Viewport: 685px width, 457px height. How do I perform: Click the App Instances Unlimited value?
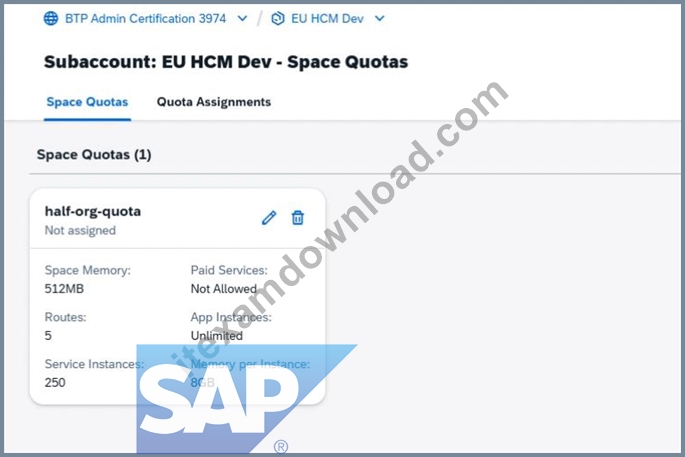pos(217,336)
